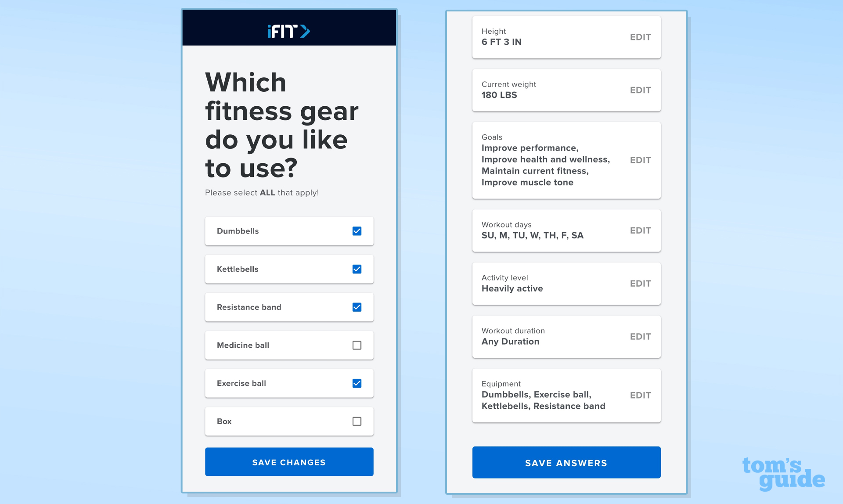This screenshot has height=504, width=843.
Task: Click Edit for Height field
Action: 640,37
